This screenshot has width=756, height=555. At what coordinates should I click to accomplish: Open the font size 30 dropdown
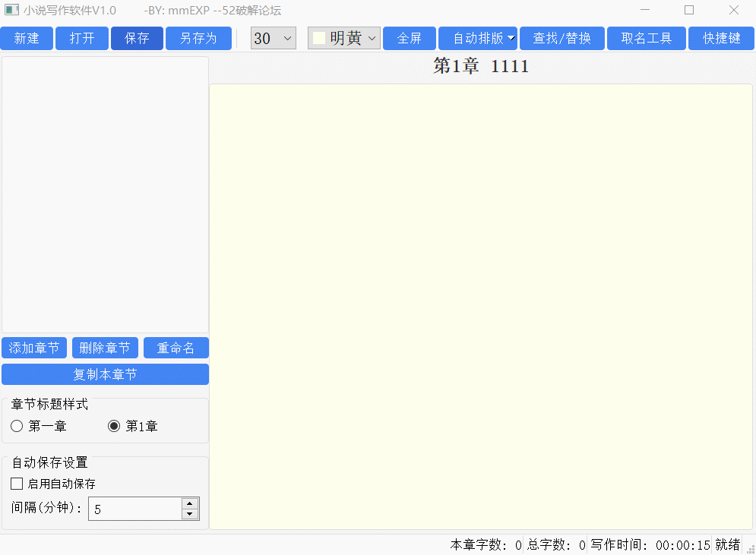click(273, 39)
